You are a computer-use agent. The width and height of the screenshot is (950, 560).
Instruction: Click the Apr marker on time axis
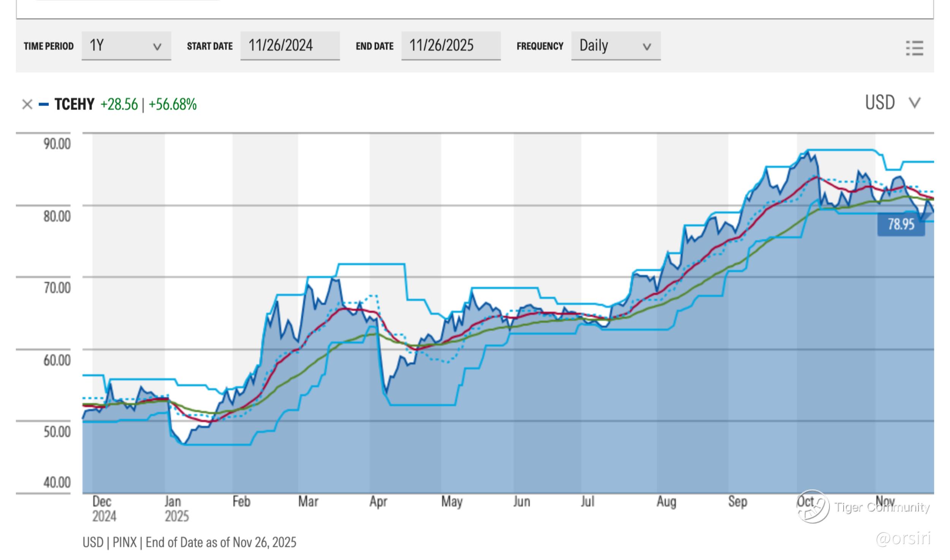(x=378, y=502)
